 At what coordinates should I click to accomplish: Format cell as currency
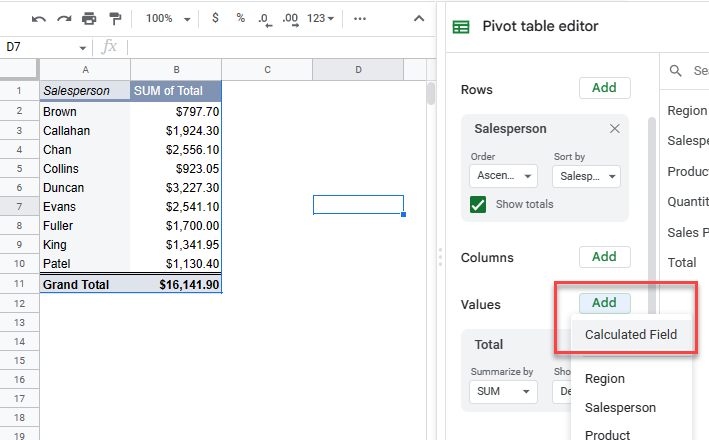[217, 19]
